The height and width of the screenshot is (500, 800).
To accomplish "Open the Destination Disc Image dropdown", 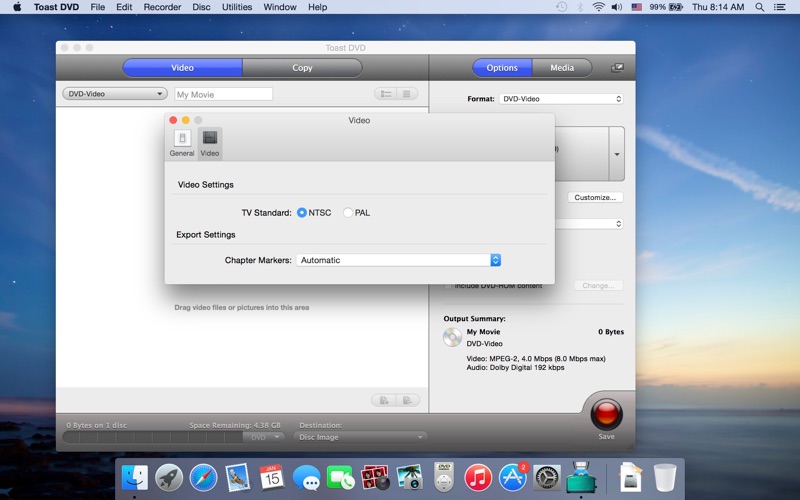I will pyautogui.click(x=360, y=437).
